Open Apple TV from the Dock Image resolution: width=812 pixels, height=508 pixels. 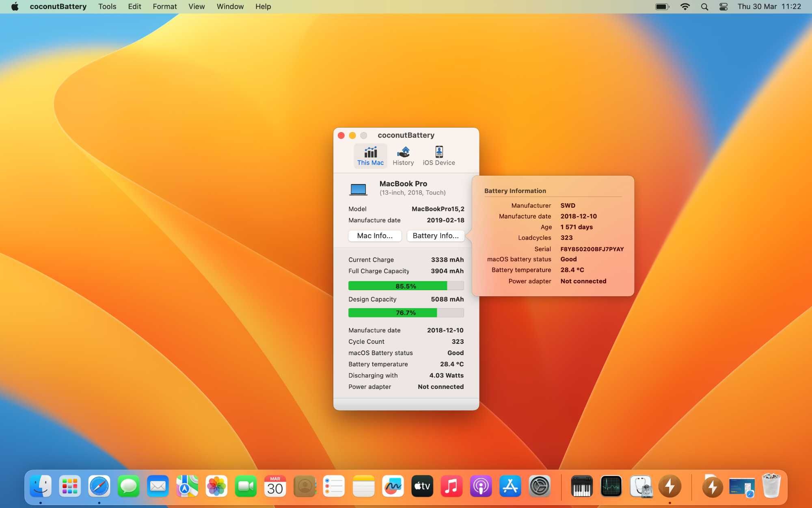(x=422, y=486)
